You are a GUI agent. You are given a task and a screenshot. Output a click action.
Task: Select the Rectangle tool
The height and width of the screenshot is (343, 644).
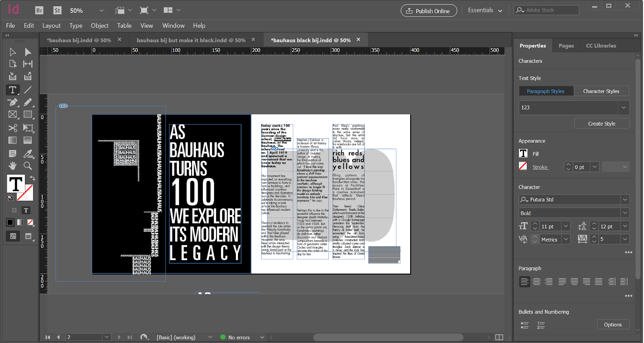(x=28, y=114)
